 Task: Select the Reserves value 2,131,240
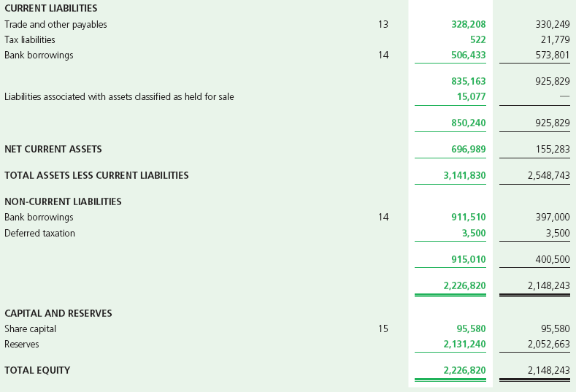[464, 344]
